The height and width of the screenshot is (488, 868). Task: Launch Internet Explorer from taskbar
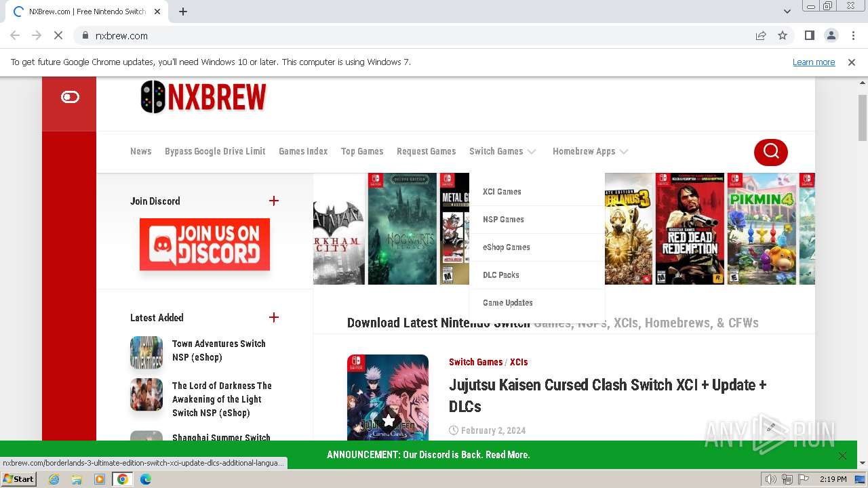tap(54, 479)
